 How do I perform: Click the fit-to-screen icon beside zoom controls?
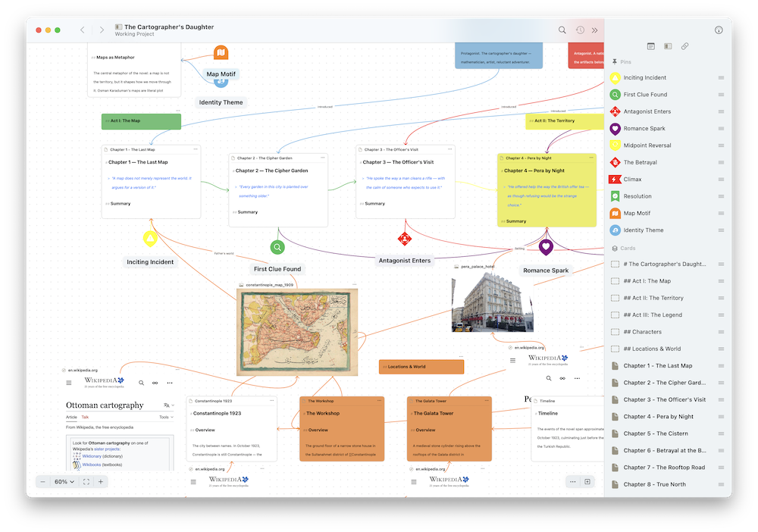coord(86,481)
